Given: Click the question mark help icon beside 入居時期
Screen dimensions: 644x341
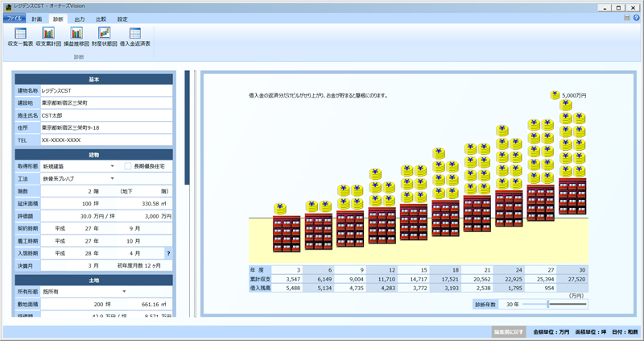Looking at the screenshot, I should 168,252.
